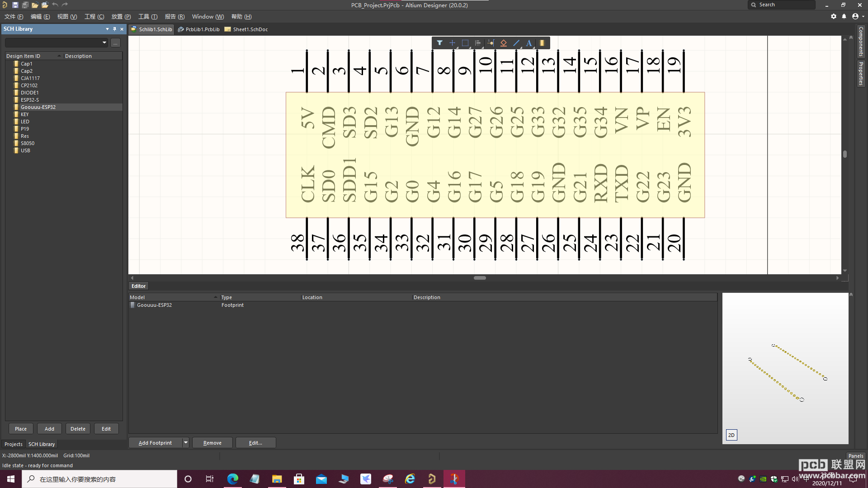868x488 pixels.
Task: Click the Remove model button
Action: point(212,443)
